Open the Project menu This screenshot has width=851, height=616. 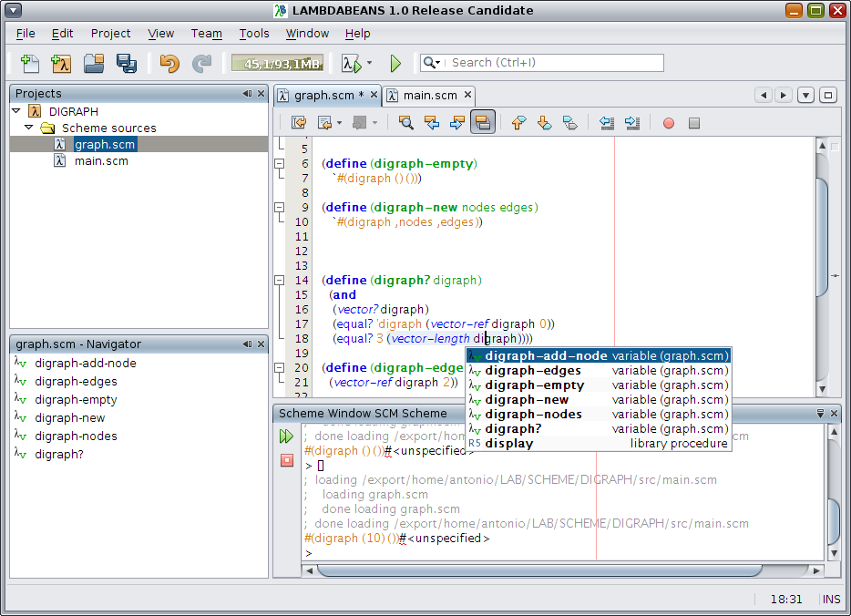point(111,34)
